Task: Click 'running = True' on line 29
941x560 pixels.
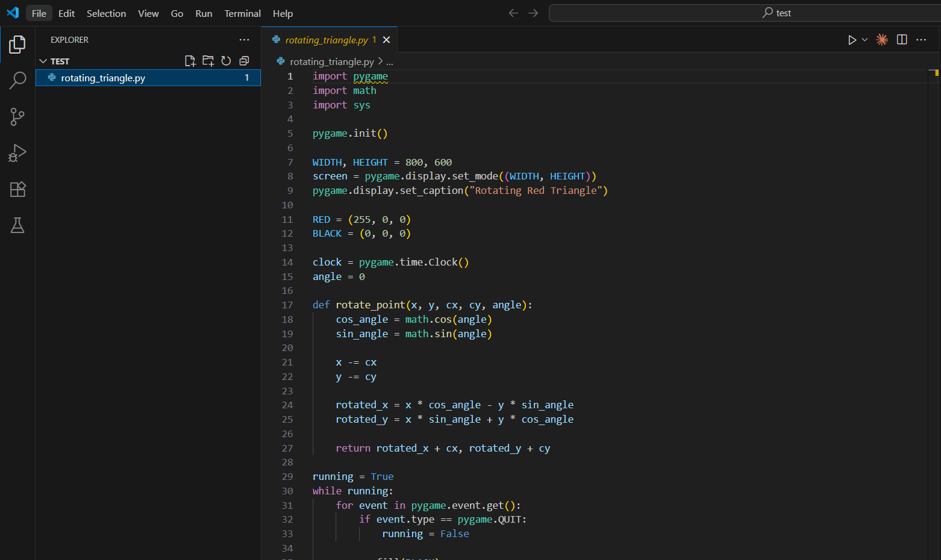Action: pyautogui.click(x=353, y=477)
